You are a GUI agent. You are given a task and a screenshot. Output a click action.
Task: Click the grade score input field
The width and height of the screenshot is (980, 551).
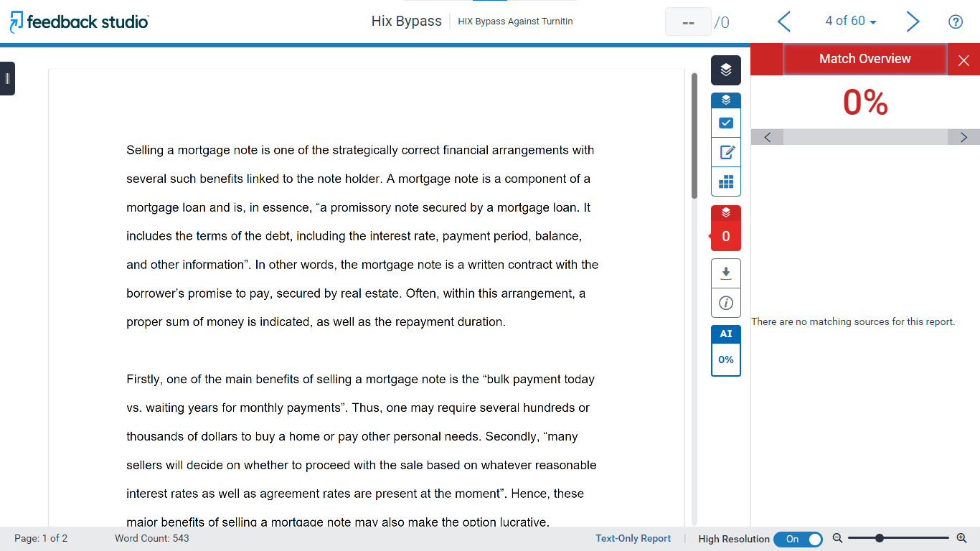pyautogui.click(x=688, y=22)
